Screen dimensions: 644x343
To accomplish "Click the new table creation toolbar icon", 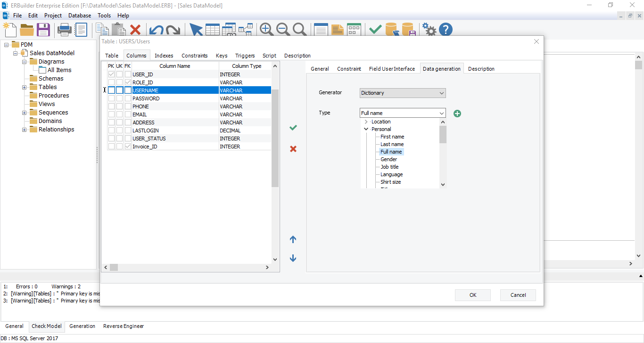I will [213, 29].
